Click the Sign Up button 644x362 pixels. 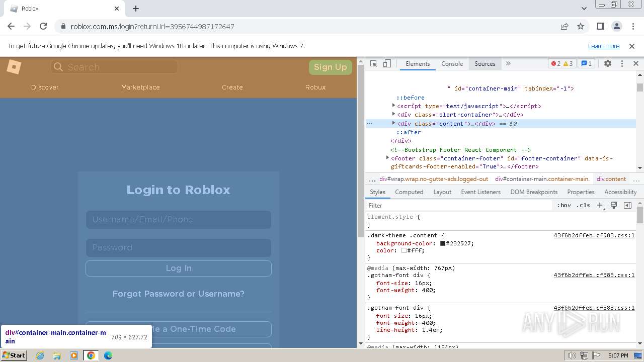pyautogui.click(x=330, y=67)
